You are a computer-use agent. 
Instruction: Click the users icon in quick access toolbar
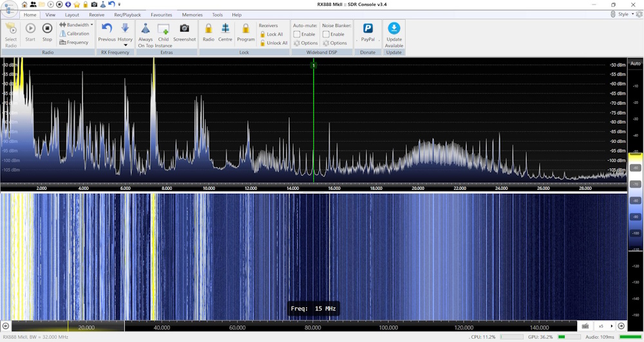[33, 5]
